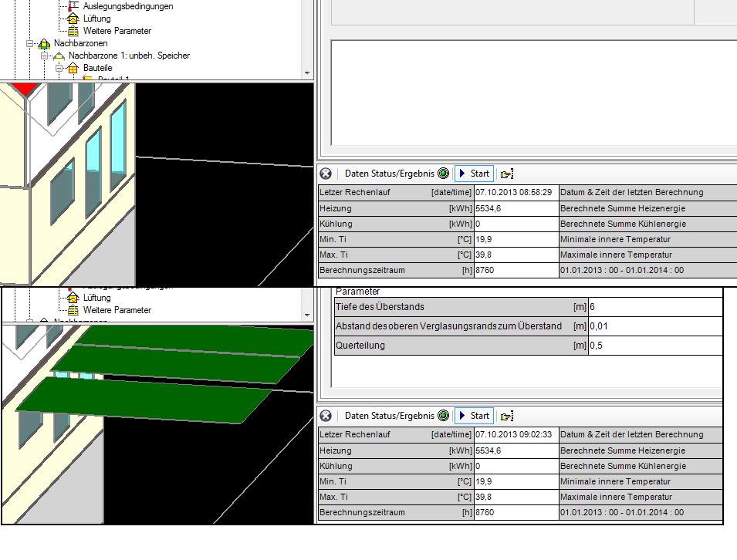This screenshot has width=737, height=560.
Task: Click the close icon in the lower results toolbar
Action: [326, 416]
